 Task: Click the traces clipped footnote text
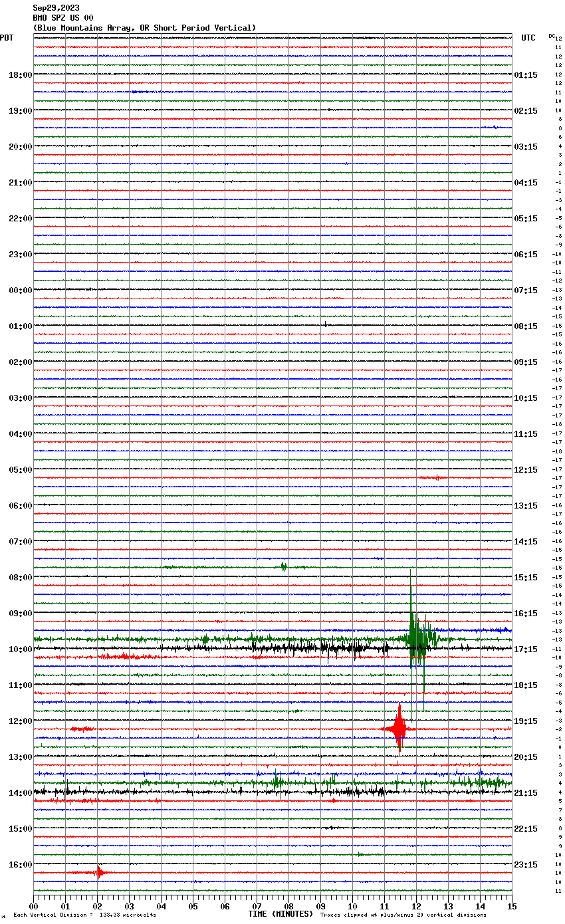click(x=403, y=915)
